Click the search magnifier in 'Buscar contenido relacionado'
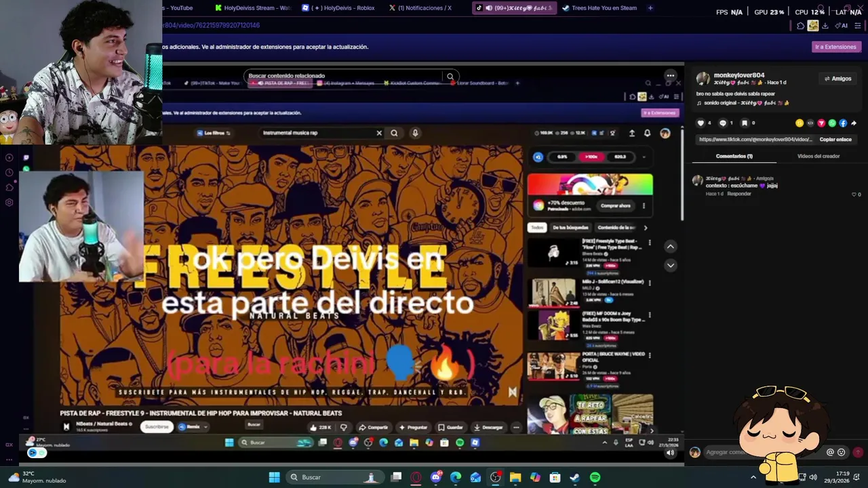Screen dimensions: 868x488 pyautogui.click(x=450, y=77)
